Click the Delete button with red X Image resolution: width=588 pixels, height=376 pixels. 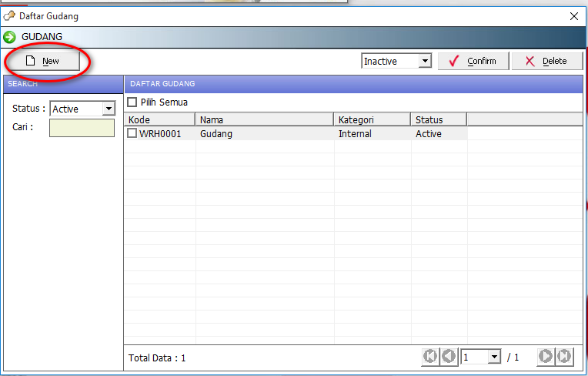546,61
